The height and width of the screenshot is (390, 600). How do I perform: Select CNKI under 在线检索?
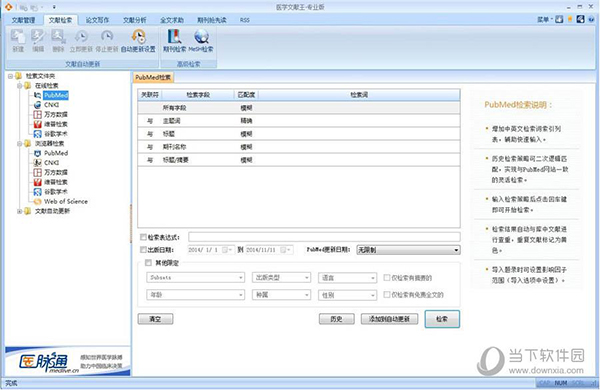(x=51, y=104)
